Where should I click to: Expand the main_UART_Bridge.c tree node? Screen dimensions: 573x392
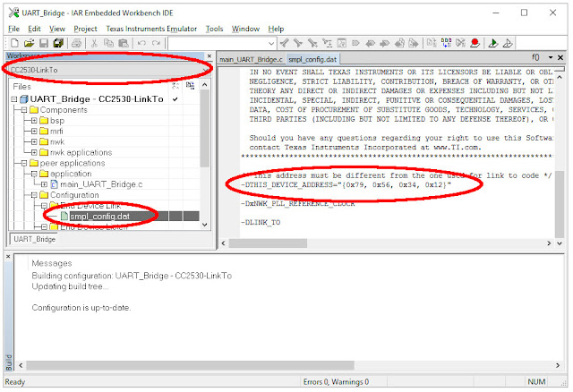[x=44, y=184]
